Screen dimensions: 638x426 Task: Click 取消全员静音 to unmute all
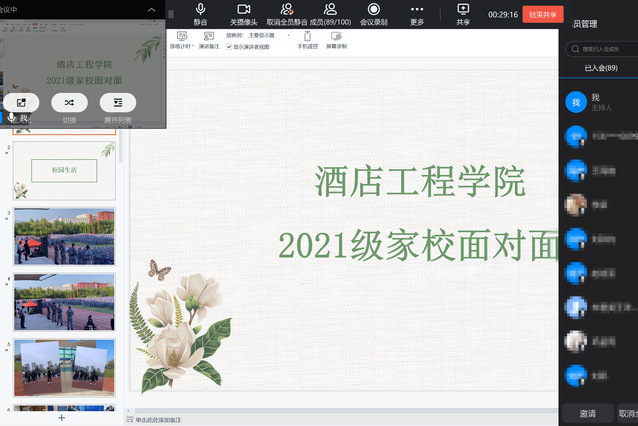[x=287, y=14]
